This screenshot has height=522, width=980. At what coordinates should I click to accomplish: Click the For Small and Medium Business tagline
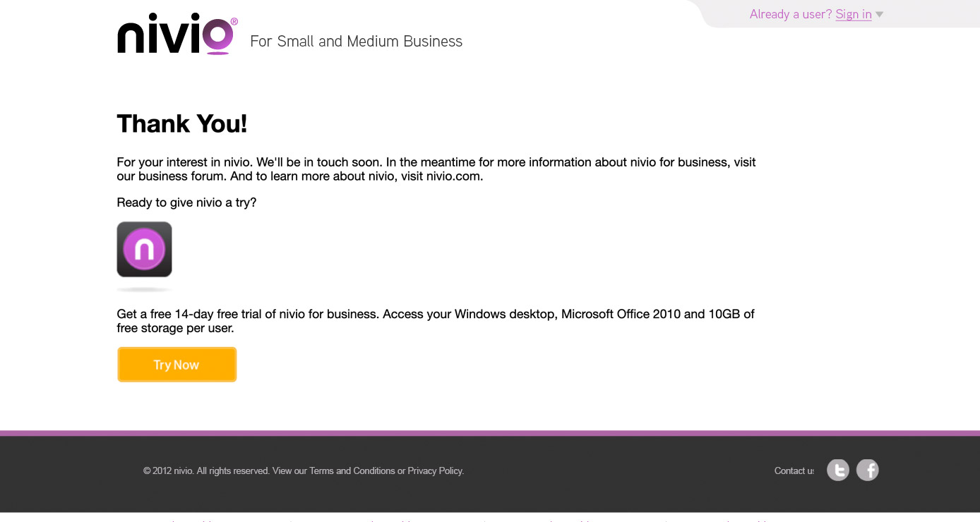point(357,42)
